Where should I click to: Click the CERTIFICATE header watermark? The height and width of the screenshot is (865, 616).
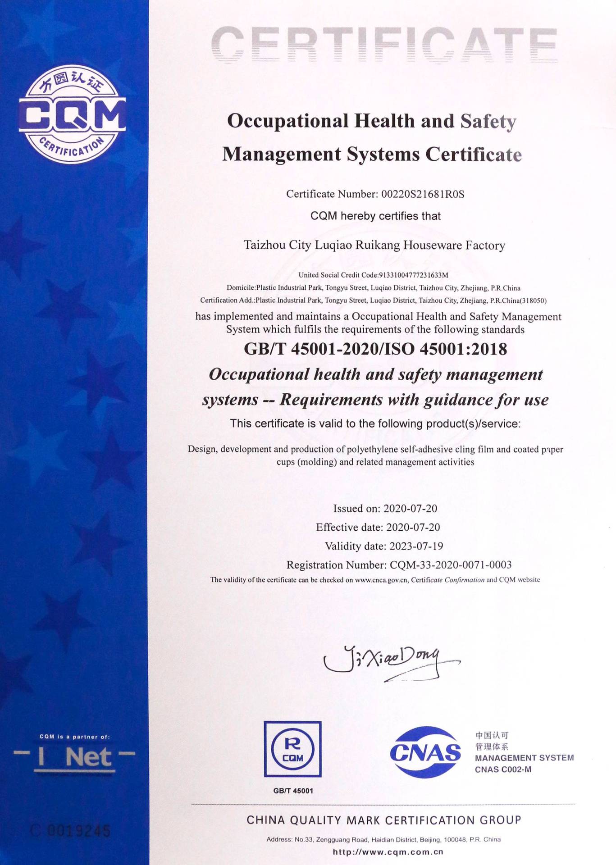click(384, 45)
